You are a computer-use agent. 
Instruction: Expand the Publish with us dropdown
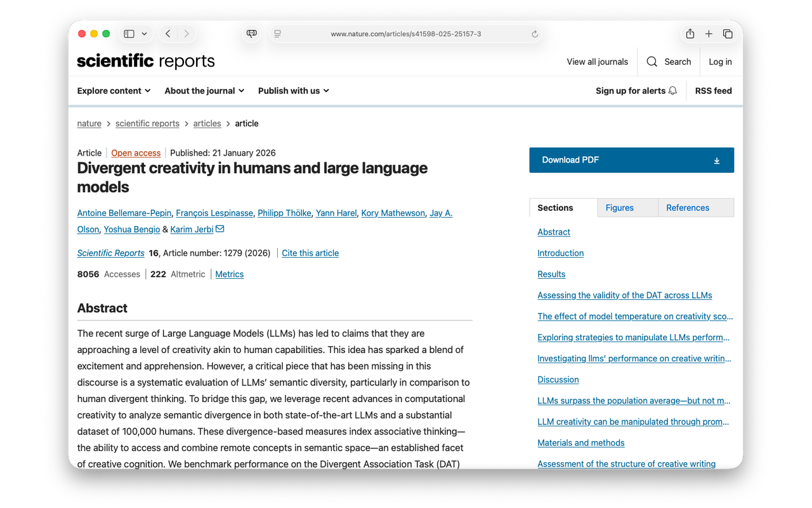pyautogui.click(x=293, y=91)
